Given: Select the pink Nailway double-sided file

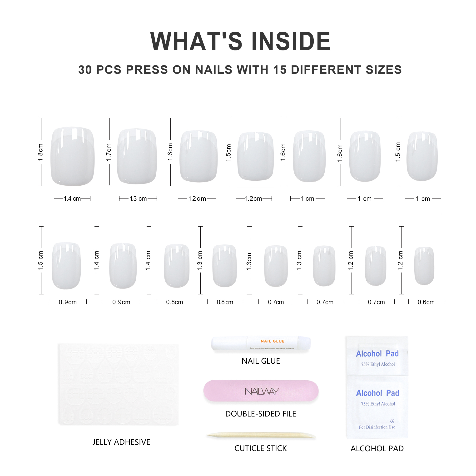Looking at the screenshot, I should coord(261,391).
